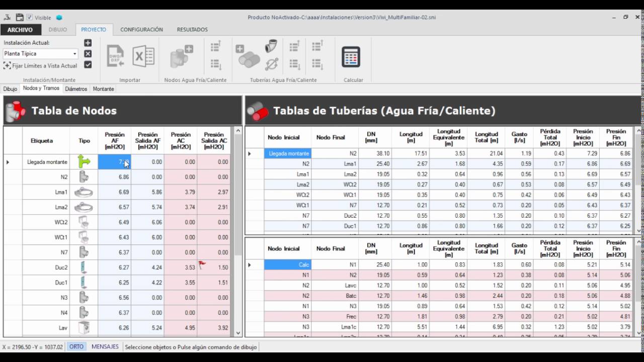Click the Etiqueta column header in the nodes table
The height and width of the screenshot is (362, 644).
coord(42,141)
